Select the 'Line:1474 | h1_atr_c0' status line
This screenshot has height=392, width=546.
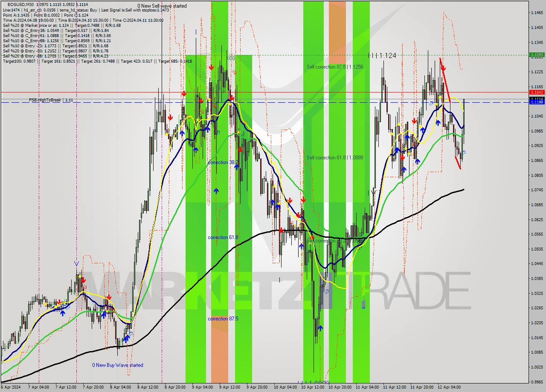(86, 10)
